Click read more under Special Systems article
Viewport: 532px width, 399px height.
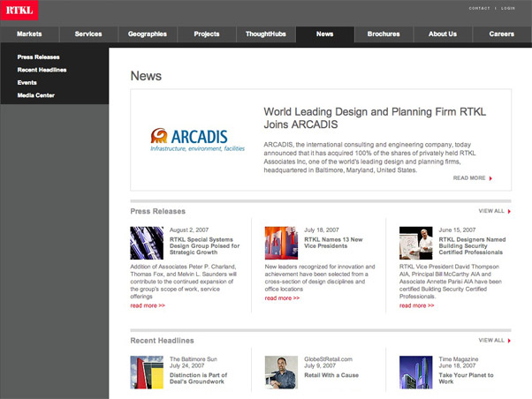point(148,305)
